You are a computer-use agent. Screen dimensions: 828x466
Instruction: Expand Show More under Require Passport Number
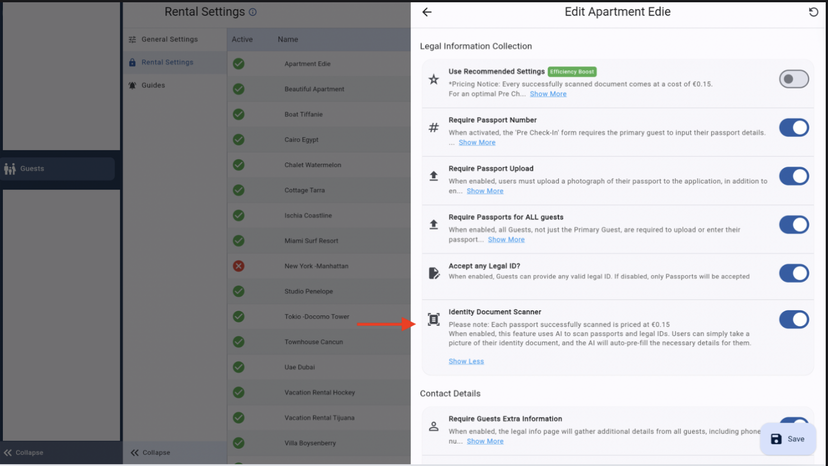477,143
